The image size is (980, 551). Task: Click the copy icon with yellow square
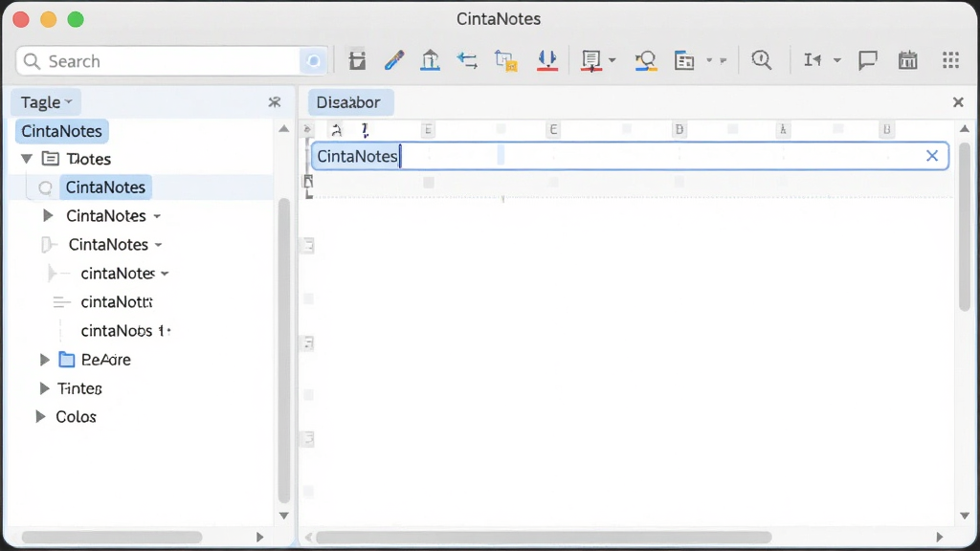pos(505,60)
